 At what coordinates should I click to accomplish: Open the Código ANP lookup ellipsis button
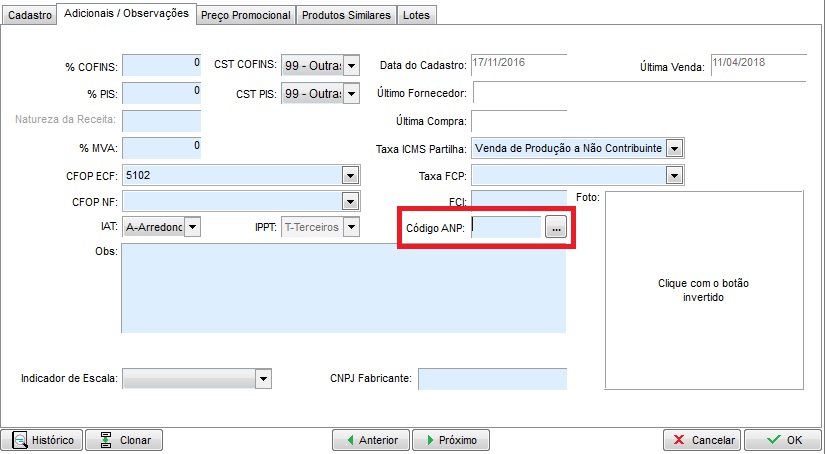[x=557, y=228]
